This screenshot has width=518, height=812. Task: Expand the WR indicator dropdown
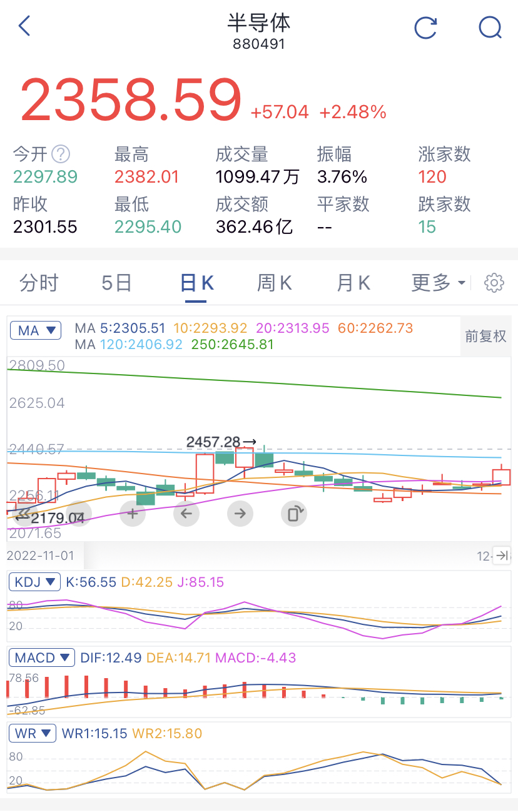coord(32,733)
